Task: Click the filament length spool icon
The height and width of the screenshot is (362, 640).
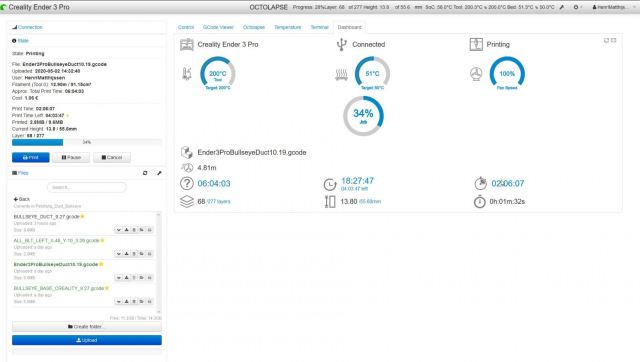Action: 187,168
